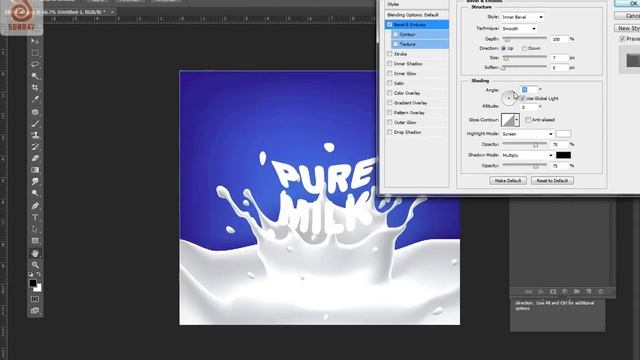Toggle the Preview checkbox
Viewport: 640px width, 360px height.
point(622,39)
